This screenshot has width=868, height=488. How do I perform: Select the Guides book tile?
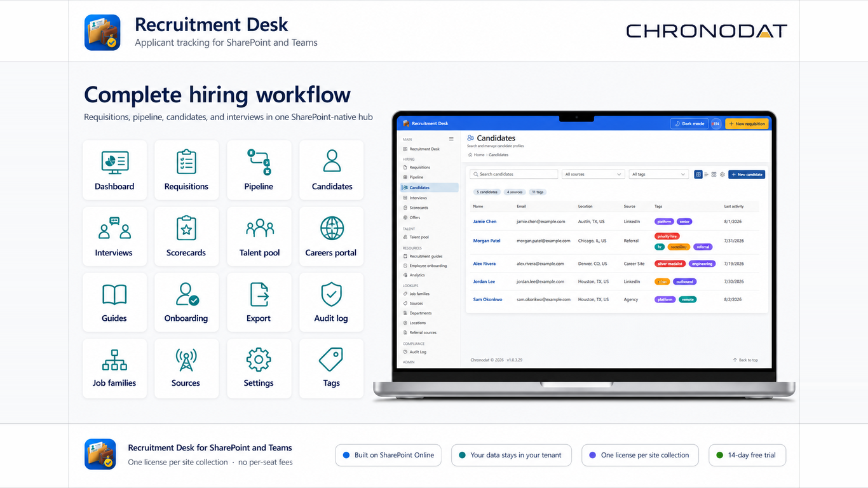click(114, 302)
